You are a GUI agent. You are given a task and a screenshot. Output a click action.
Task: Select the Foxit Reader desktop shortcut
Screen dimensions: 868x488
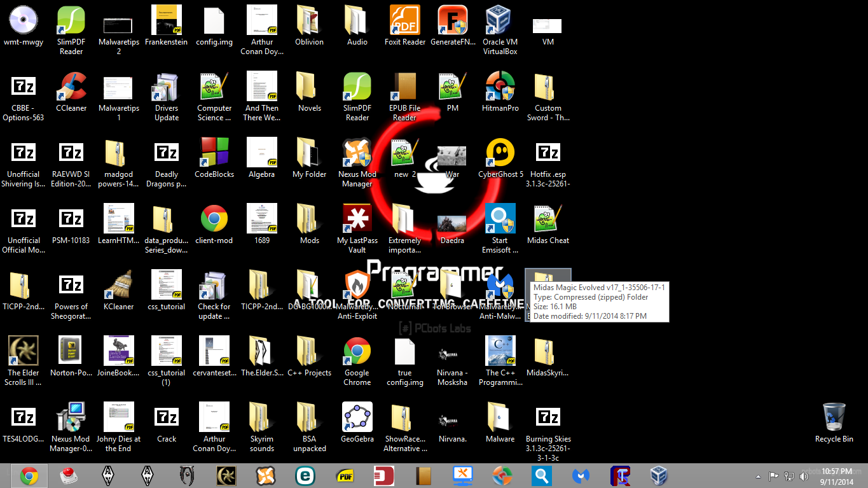pos(405,25)
